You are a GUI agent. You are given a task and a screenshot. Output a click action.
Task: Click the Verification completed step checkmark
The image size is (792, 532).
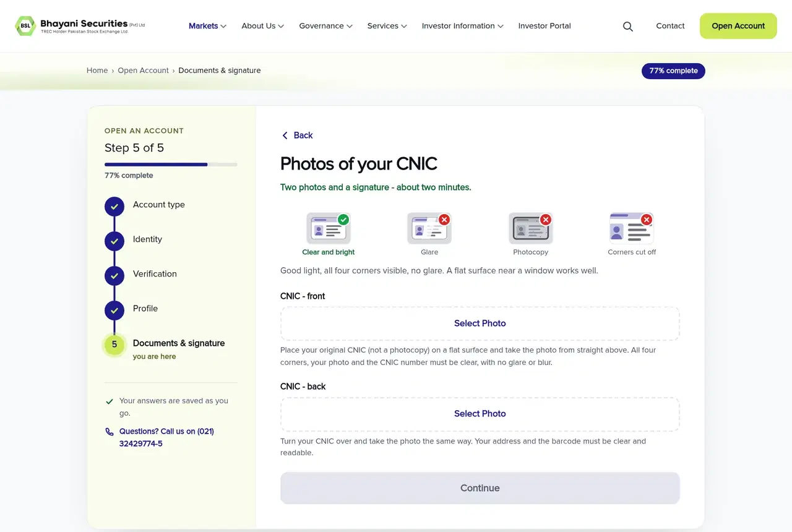click(114, 276)
